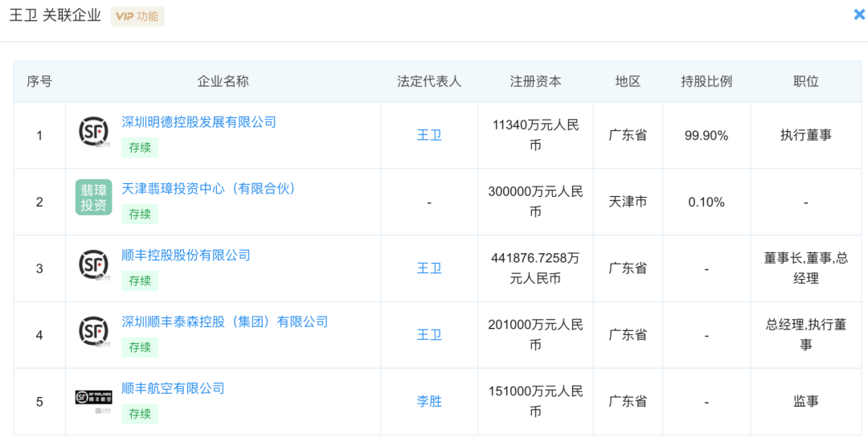Click the 存续 tag under 深圳顺丰泰森控股
The width and height of the screenshot is (868, 446).
pos(140,347)
